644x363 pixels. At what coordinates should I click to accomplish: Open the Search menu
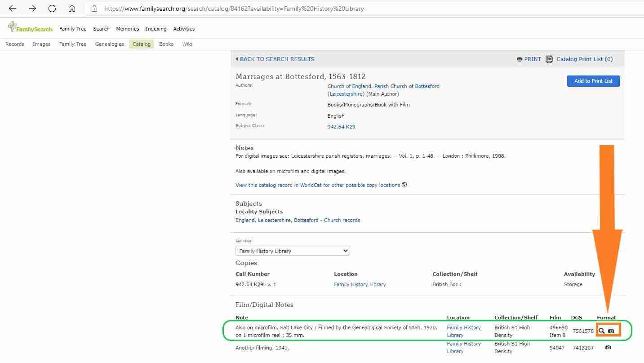pyautogui.click(x=101, y=29)
